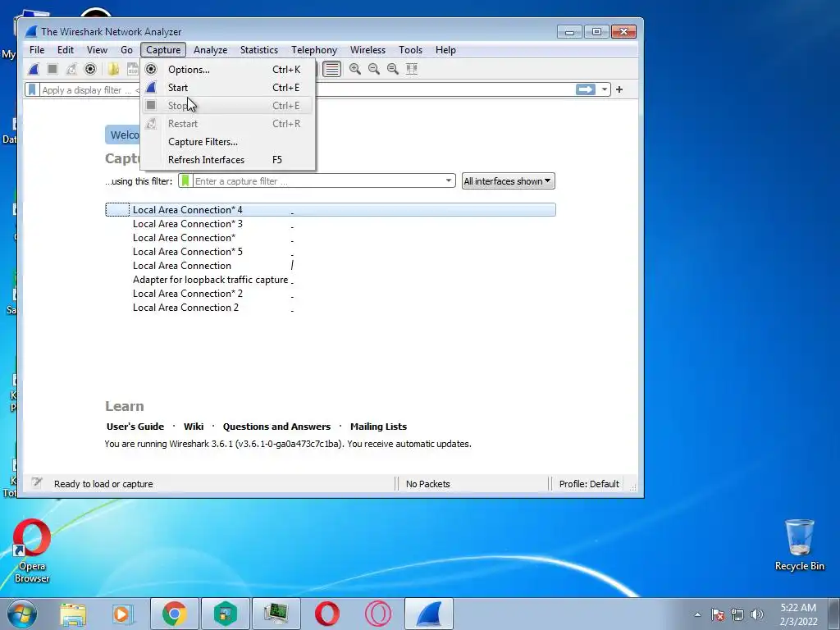Click the Action Center flag tray icon

coord(718,614)
